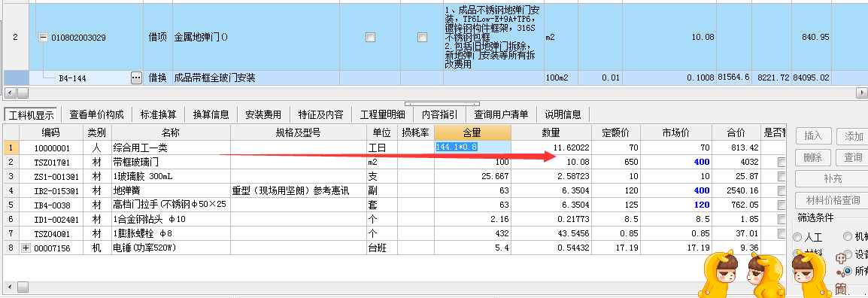Click the 合价 column header
Image resolution: width=868 pixels, height=298 pixels.
click(x=736, y=133)
